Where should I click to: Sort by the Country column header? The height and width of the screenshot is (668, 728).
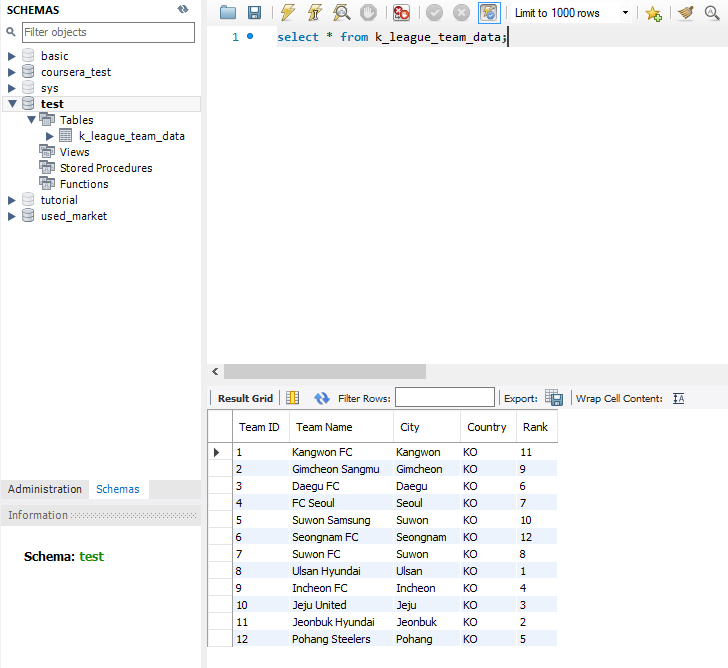tap(488, 427)
